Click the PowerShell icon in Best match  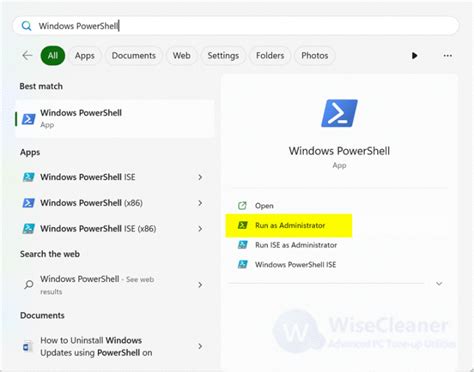click(x=29, y=119)
